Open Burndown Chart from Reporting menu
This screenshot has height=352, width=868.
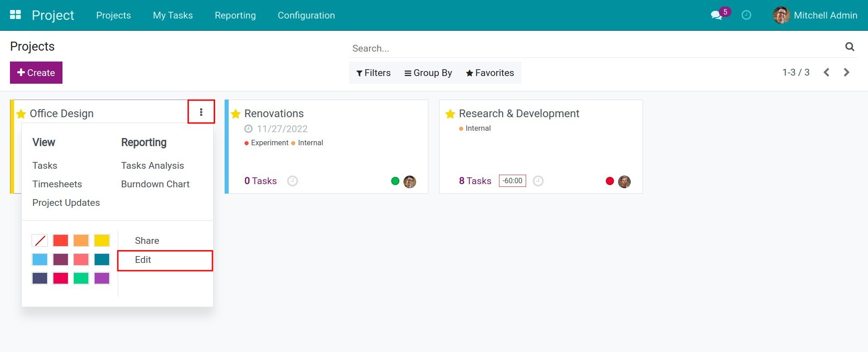[155, 184]
